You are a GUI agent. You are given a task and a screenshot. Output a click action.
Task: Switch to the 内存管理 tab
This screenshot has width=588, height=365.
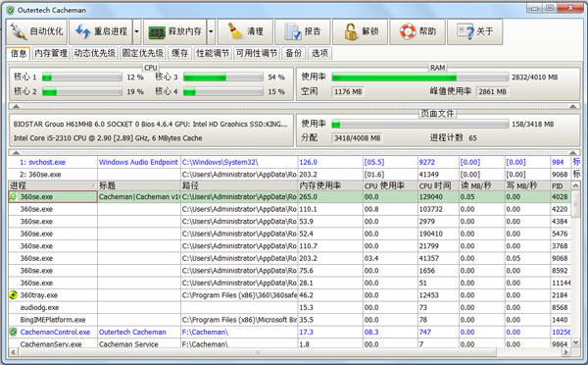(x=51, y=53)
